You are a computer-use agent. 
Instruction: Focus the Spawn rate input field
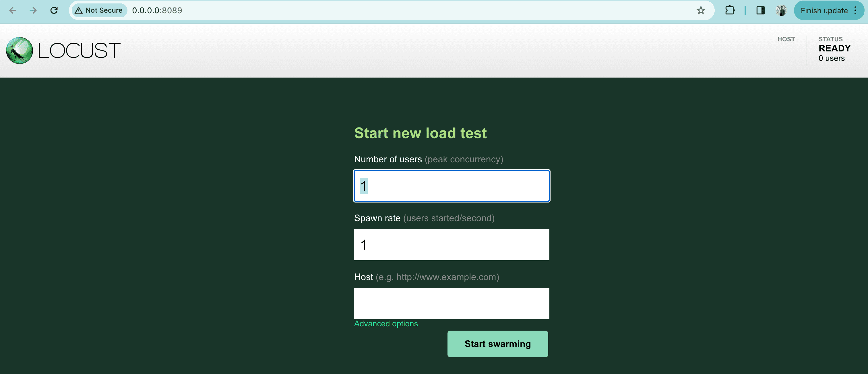[x=452, y=244]
